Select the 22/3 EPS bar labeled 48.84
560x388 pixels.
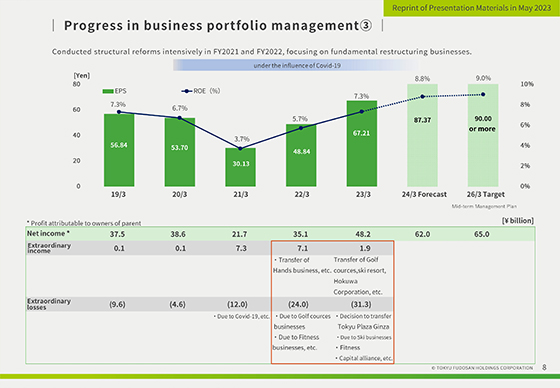(301, 155)
